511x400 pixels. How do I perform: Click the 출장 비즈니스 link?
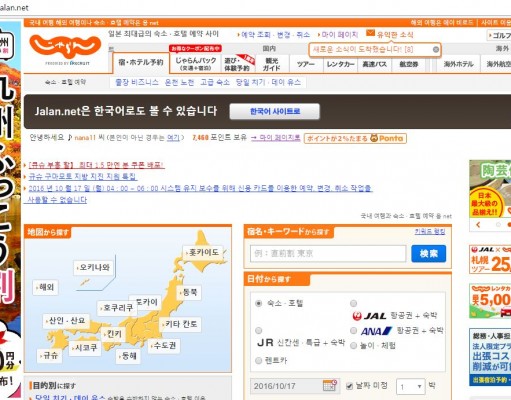coord(137,82)
